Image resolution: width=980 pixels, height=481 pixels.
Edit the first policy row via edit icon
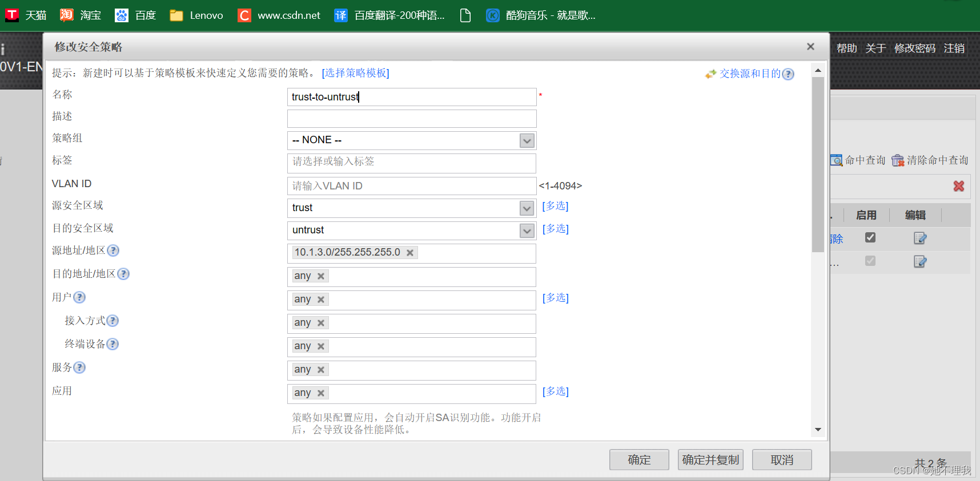click(x=920, y=238)
